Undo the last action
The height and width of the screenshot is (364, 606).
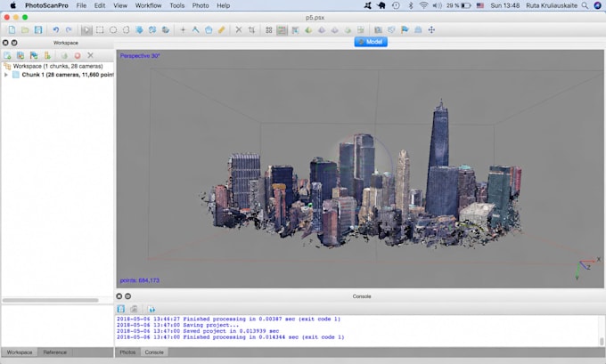point(56,29)
